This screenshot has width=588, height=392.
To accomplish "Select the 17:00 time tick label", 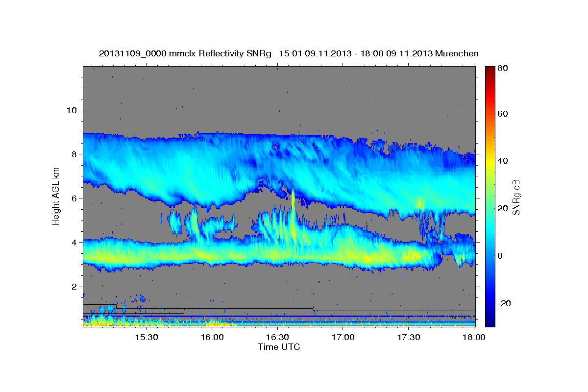I will (343, 338).
